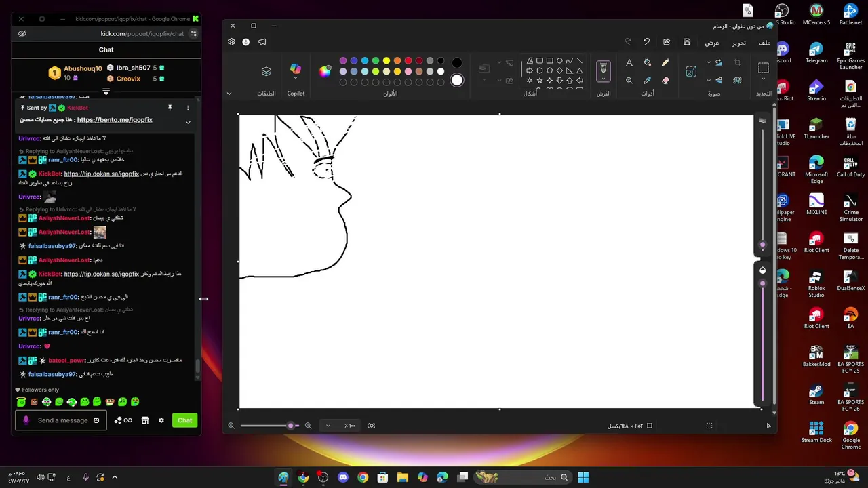Open the عرض menu in Paint
The width and height of the screenshot is (868, 488).
pyautogui.click(x=712, y=43)
